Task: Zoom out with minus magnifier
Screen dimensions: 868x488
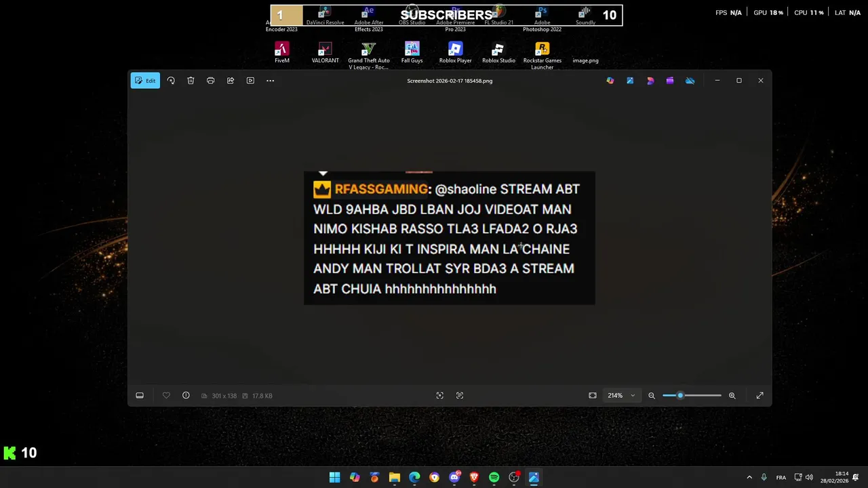Action: click(652, 396)
